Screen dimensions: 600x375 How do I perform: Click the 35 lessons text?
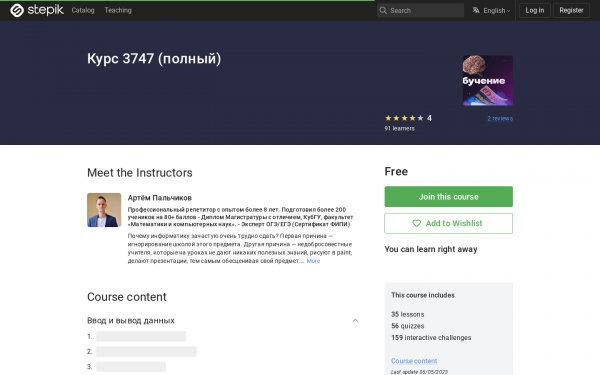408,314
